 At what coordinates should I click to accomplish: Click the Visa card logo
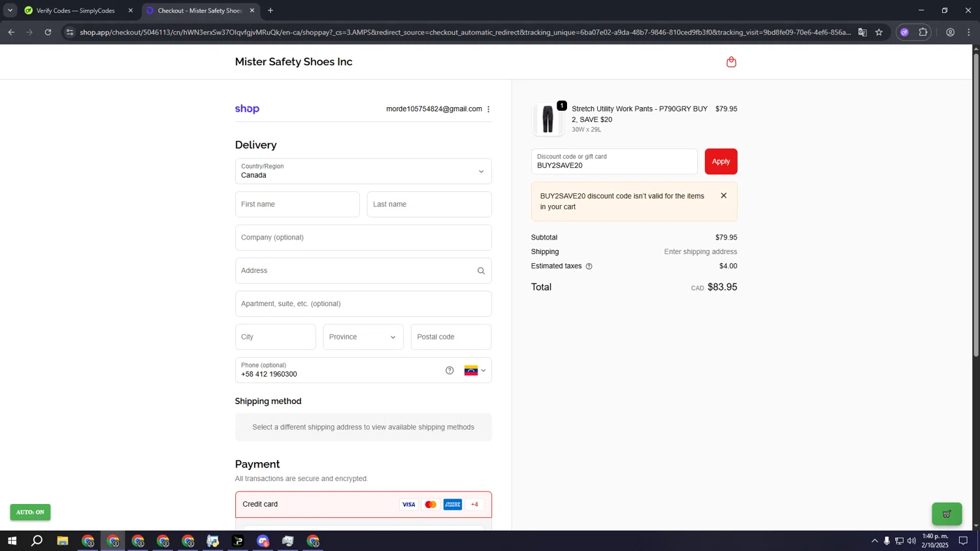(x=408, y=505)
